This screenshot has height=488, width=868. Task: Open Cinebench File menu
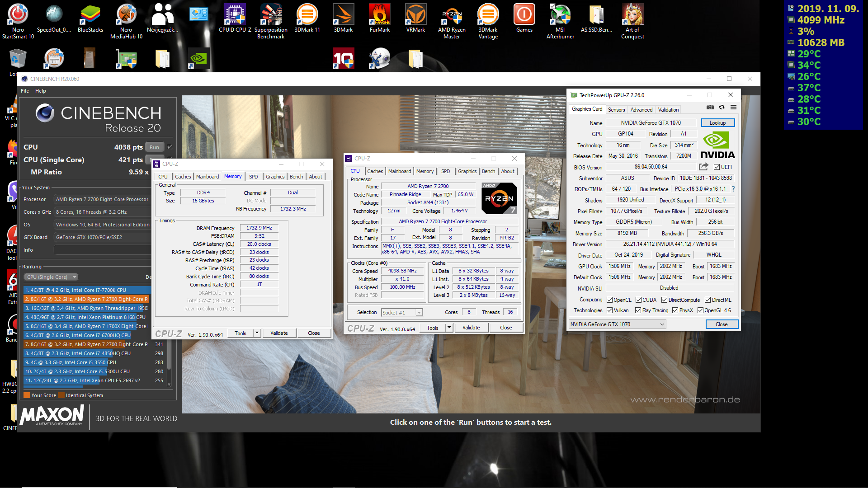(x=25, y=91)
